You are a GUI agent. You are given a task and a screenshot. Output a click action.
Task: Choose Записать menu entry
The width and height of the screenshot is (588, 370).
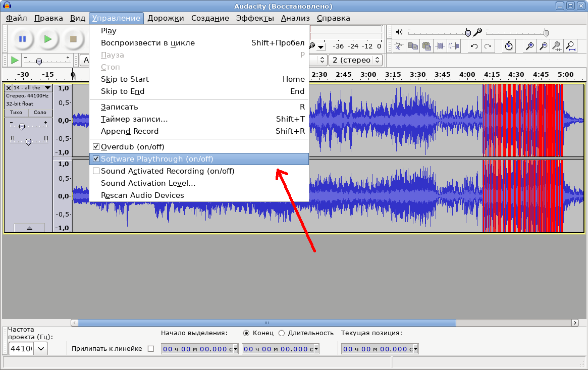(x=199, y=107)
